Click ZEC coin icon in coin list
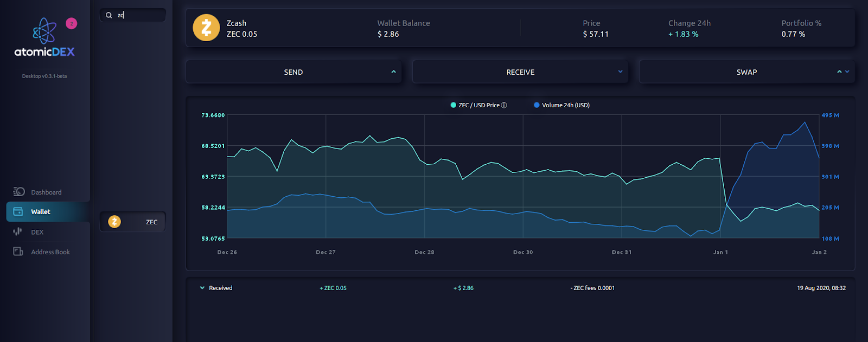The height and width of the screenshot is (342, 868). pyautogui.click(x=114, y=222)
